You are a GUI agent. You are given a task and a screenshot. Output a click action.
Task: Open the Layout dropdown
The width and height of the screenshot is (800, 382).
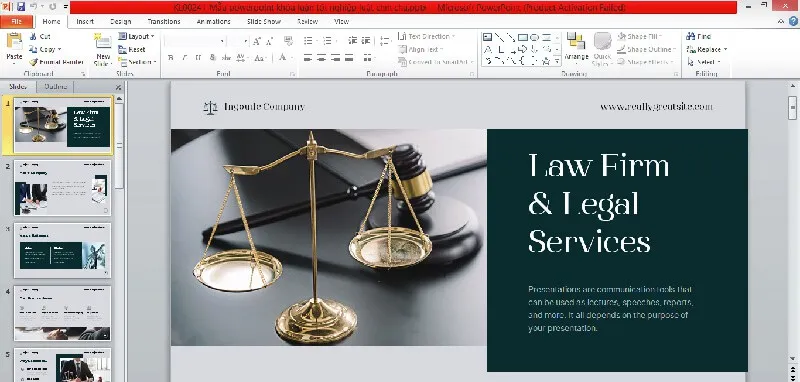pyautogui.click(x=136, y=36)
